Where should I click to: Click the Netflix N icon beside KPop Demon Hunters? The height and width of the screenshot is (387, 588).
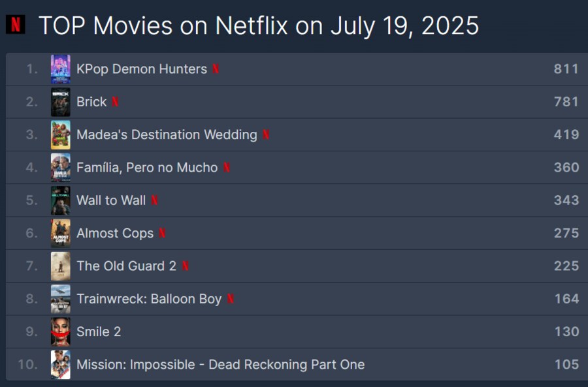click(x=216, y=69)
